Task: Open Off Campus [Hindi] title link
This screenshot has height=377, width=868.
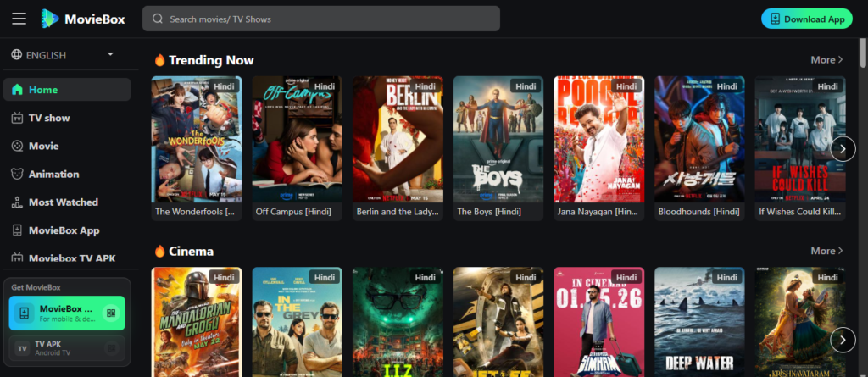Action: 293,212
